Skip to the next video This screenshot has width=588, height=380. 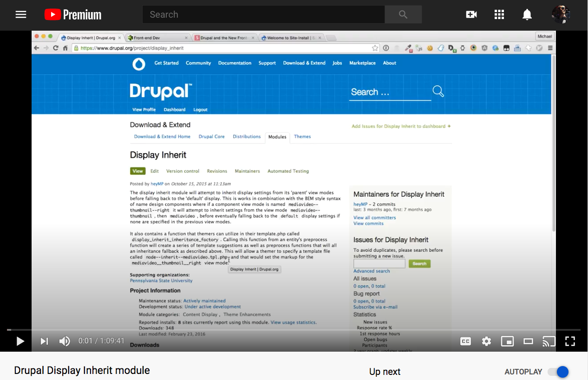coord(44,341)
